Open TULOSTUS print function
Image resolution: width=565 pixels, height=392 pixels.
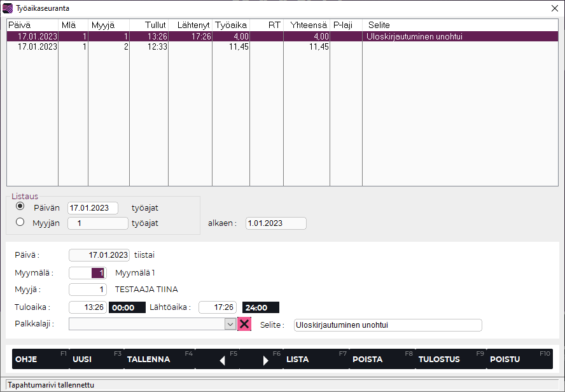coord(438,359)
